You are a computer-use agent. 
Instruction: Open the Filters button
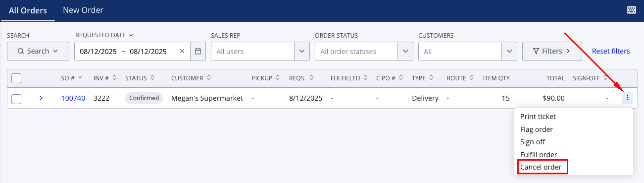(552, 51)
